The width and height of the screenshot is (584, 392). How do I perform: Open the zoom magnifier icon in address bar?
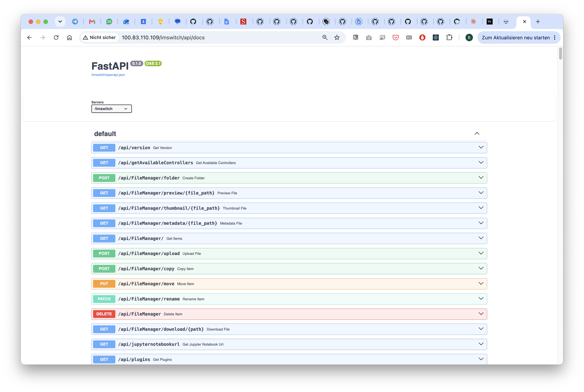click(325, 37)
